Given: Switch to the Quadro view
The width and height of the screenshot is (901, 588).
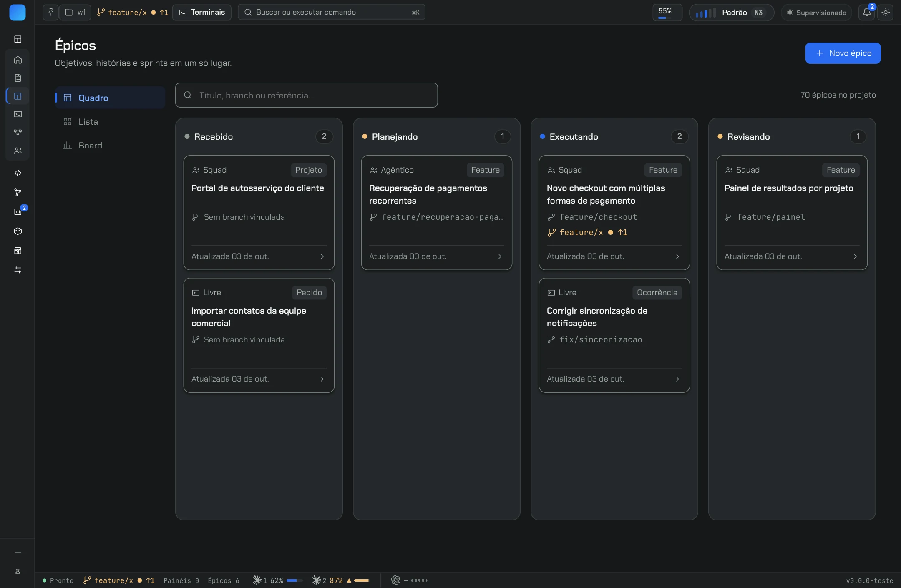Looking at the screenshot, I should (x=110, y=98).
